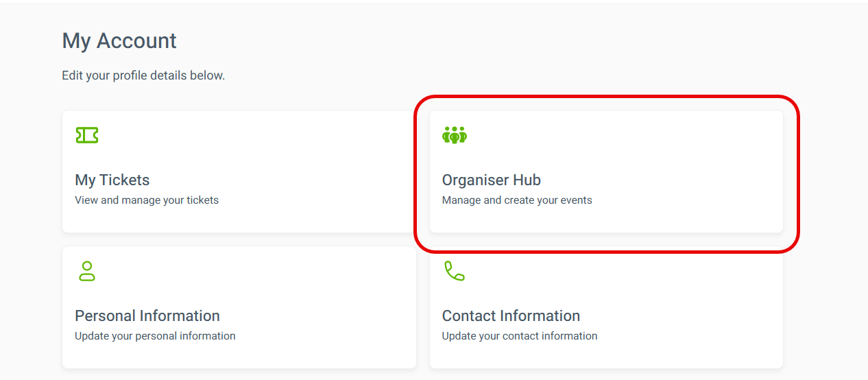Viewport: 868px width, 380px height.
Task: Click 'Edit your profile details below' subtitle
Action: point(143,75)
